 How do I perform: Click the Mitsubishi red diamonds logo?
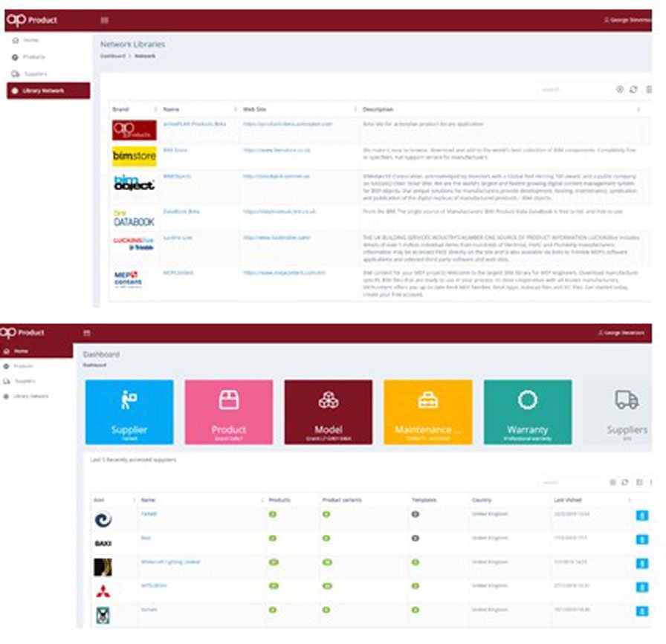click(103, 591)
